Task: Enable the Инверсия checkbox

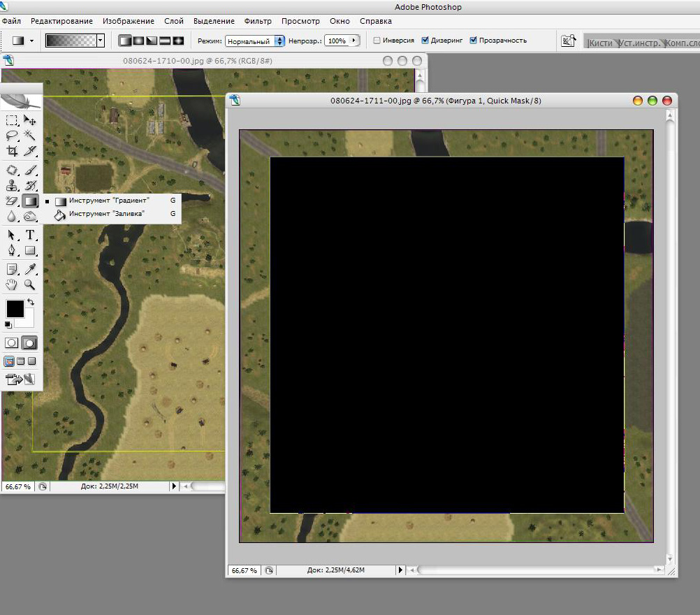Action: 377,41
